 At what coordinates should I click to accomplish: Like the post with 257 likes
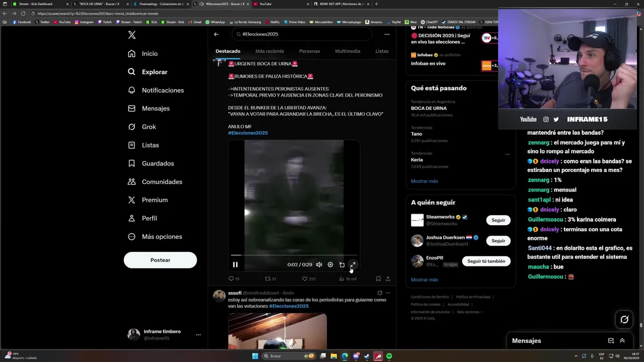[x=309, y=279]
